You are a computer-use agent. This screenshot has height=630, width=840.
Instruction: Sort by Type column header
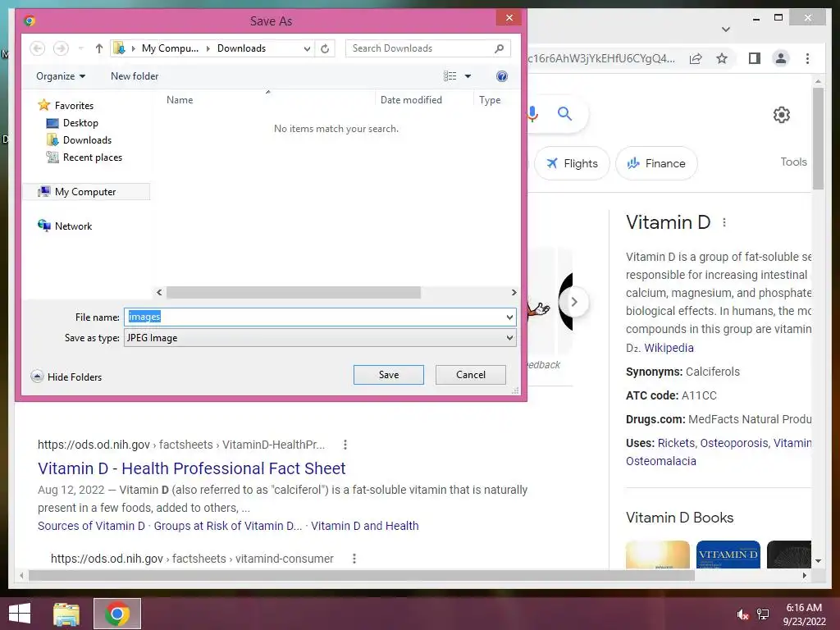[x=490, y=99]
